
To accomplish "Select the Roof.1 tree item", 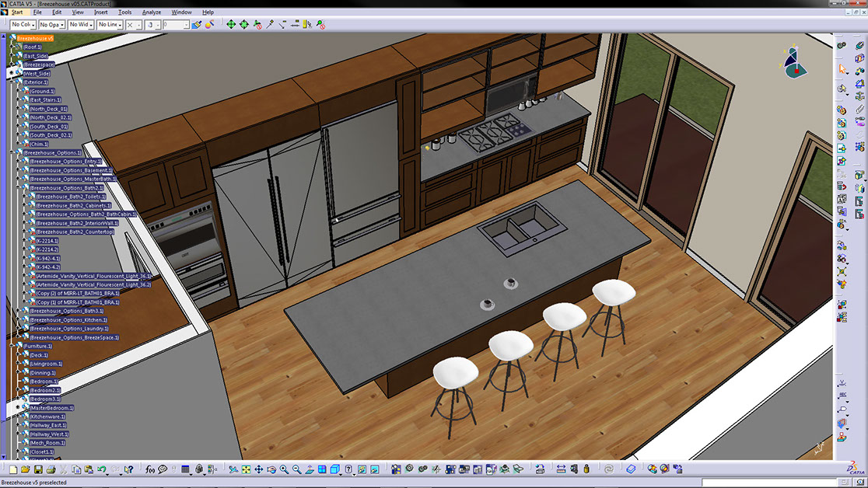I will point(32,47).
